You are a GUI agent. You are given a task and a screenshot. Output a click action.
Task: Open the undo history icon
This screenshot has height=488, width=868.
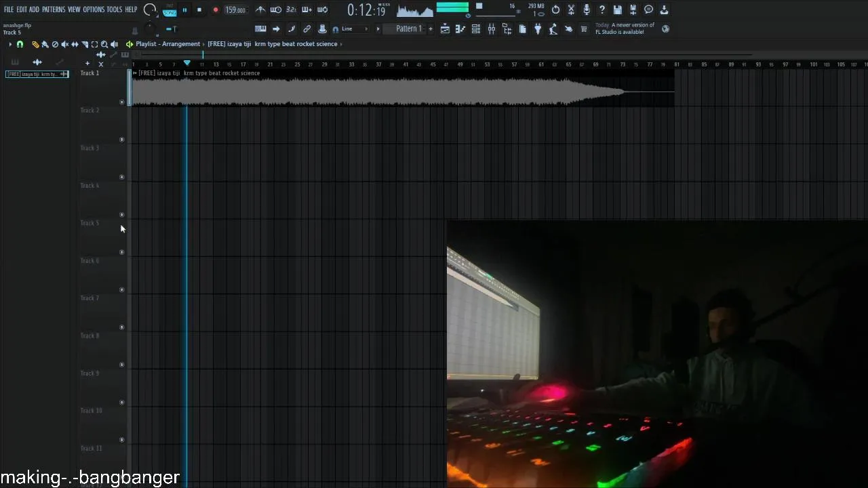coord(555,9)
